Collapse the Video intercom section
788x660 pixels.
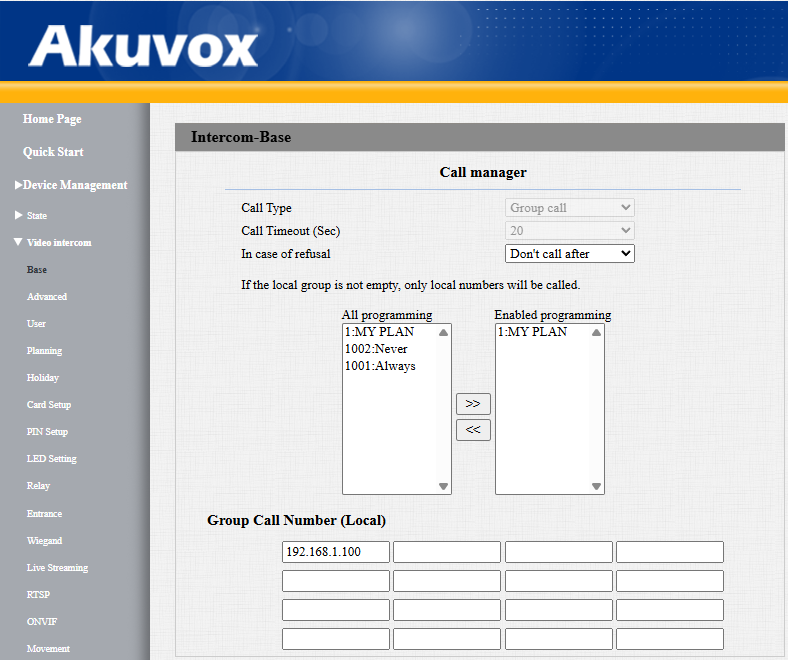coord(53,243)
